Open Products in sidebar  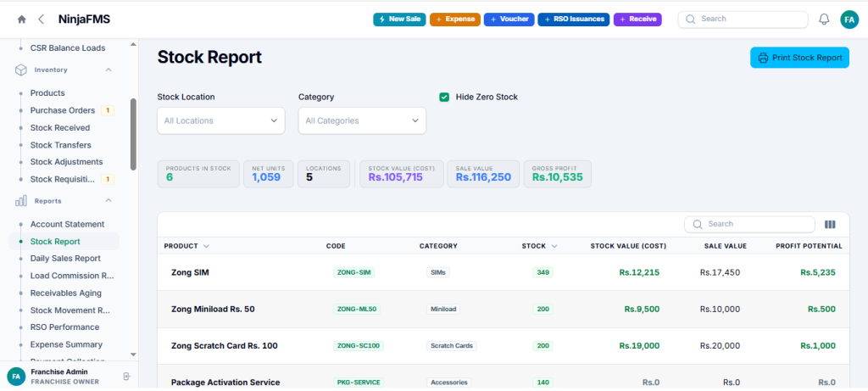click(47, 93)
